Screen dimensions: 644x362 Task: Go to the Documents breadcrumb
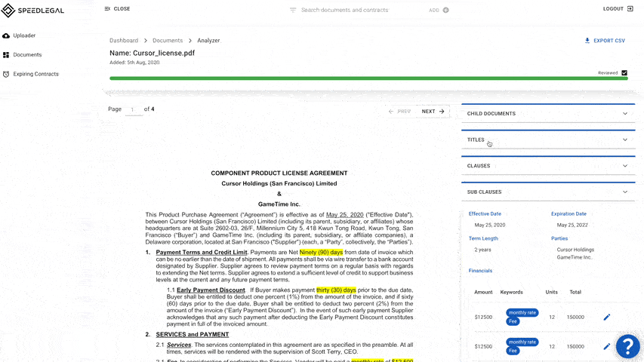168,40
